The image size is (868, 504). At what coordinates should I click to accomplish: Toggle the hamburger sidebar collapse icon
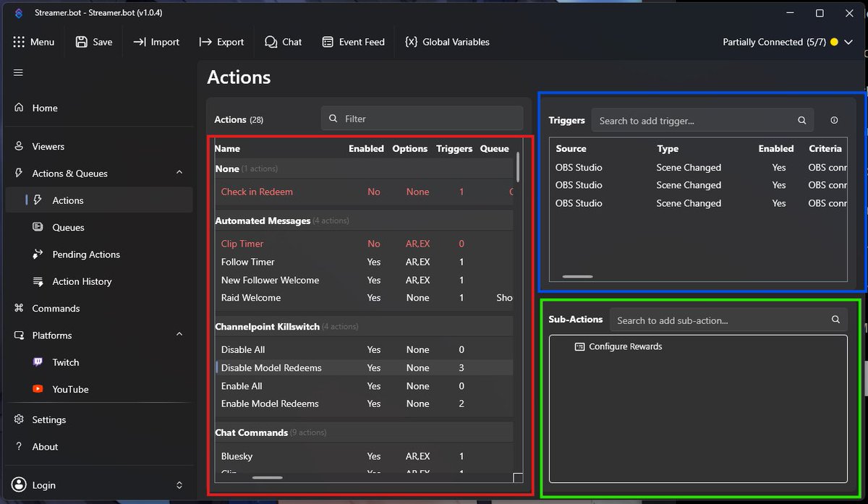tap(19, 72)
